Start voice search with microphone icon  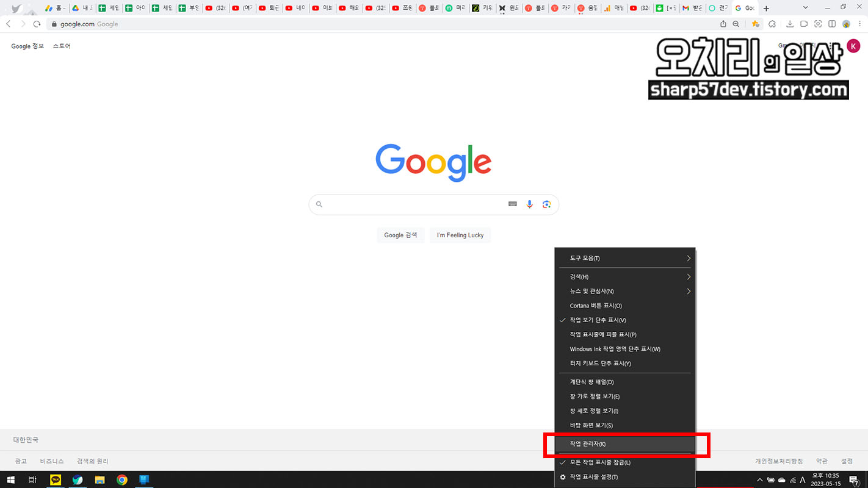pyautogui.click(x=529, y=204)
